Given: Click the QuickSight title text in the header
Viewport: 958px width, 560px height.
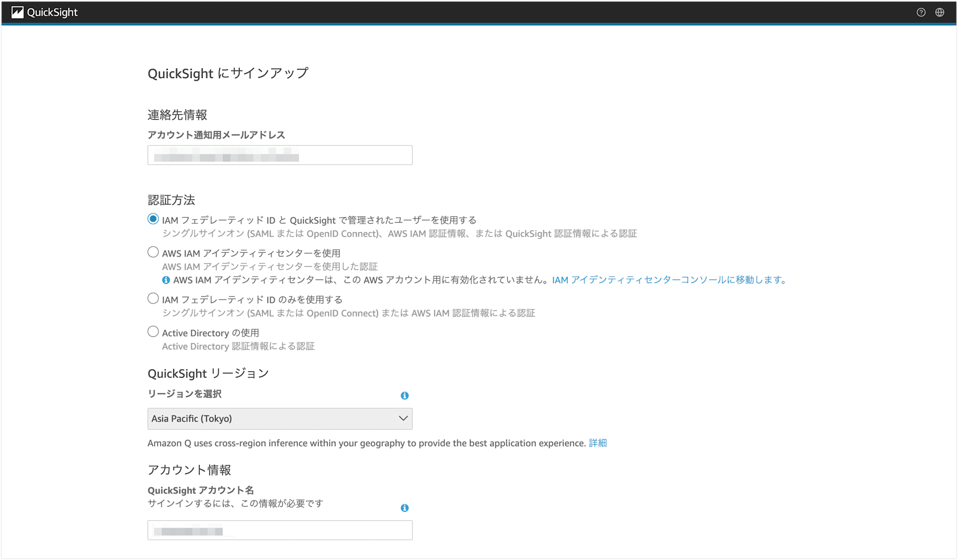Looking at the screenshot, I should tap(52, 12).
